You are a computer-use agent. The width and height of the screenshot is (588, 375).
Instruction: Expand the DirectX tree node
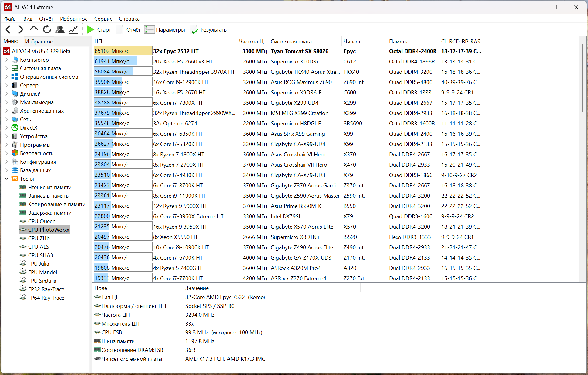coord(7,128)
